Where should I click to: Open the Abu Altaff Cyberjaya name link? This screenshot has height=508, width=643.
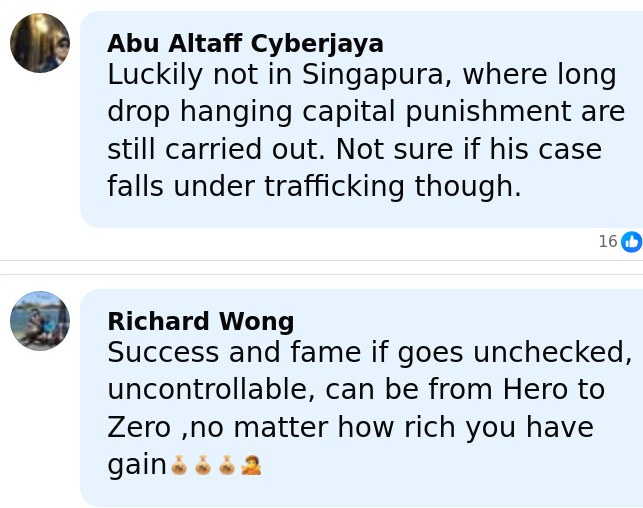(245, 44)
